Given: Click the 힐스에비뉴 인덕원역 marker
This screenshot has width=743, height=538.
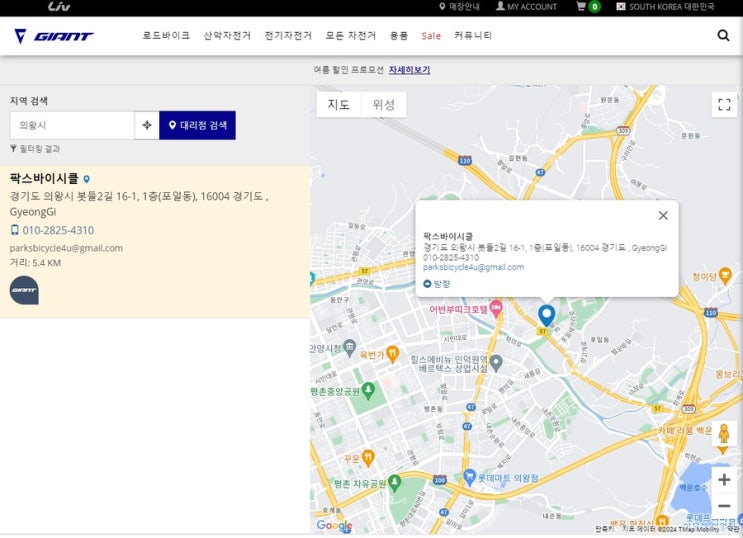Looking at the screenshot, I should [496, 363].
